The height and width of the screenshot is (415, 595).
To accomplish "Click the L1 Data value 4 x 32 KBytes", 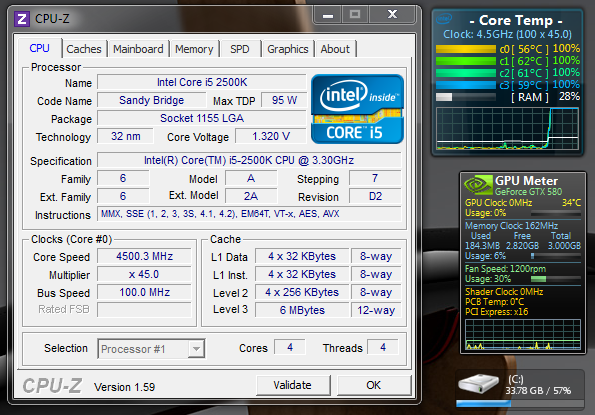I will [x=302, y=256].
